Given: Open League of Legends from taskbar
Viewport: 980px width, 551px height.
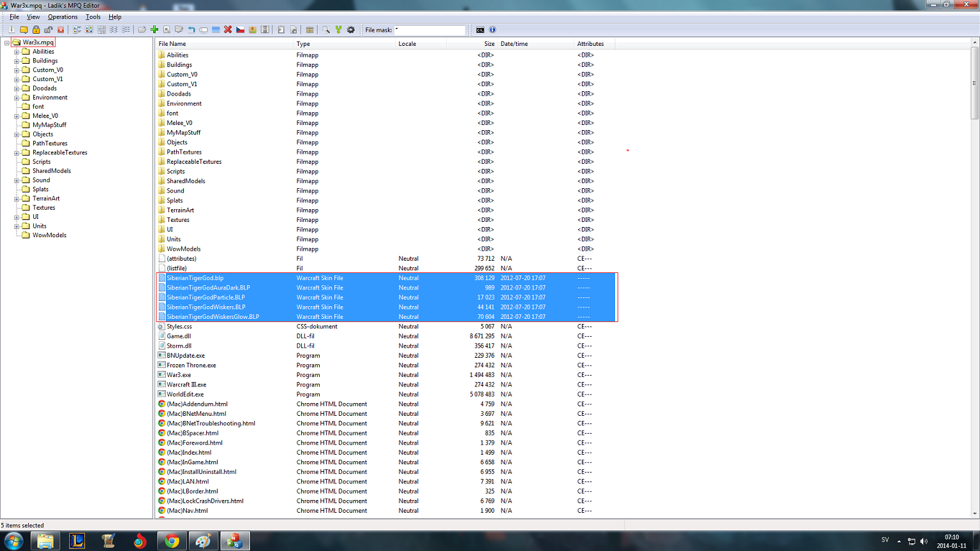Looking at the screenshot, I should [x=77, y=541].
